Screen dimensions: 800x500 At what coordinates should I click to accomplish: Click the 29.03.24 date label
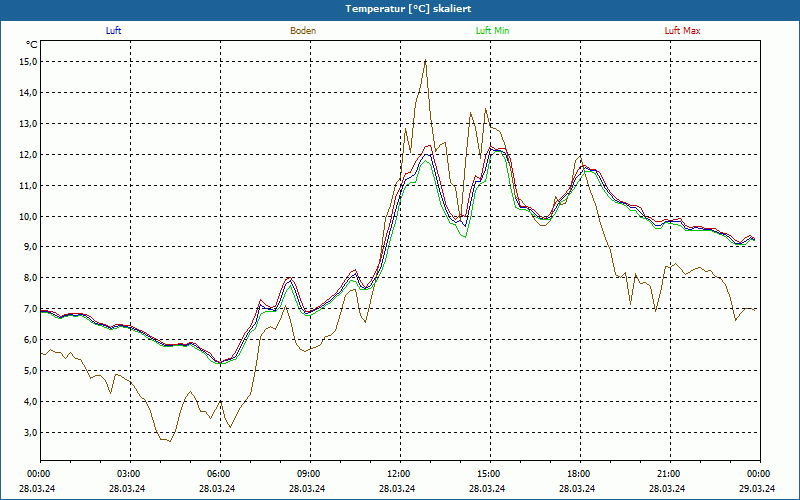pyautogui.click(x=758, y=488)
